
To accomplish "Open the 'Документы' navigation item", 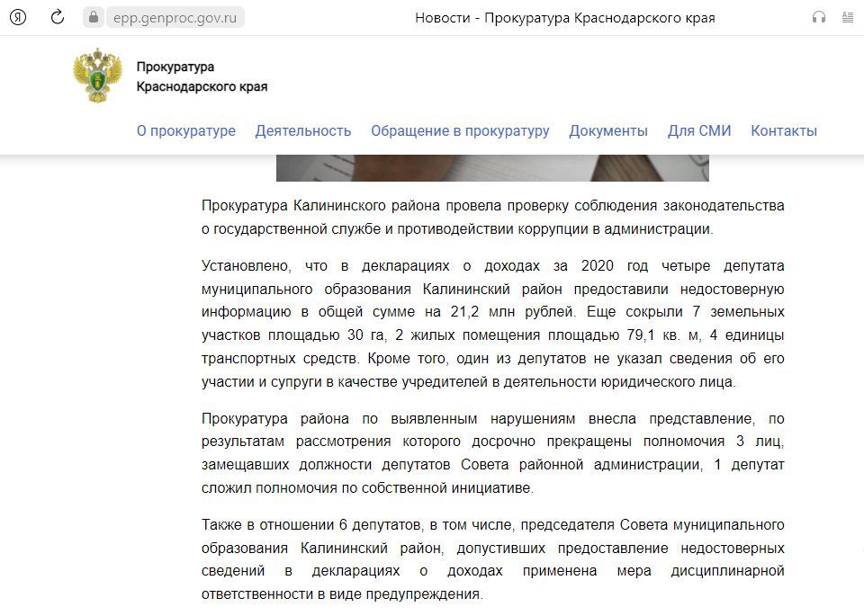I will (607, 130).
